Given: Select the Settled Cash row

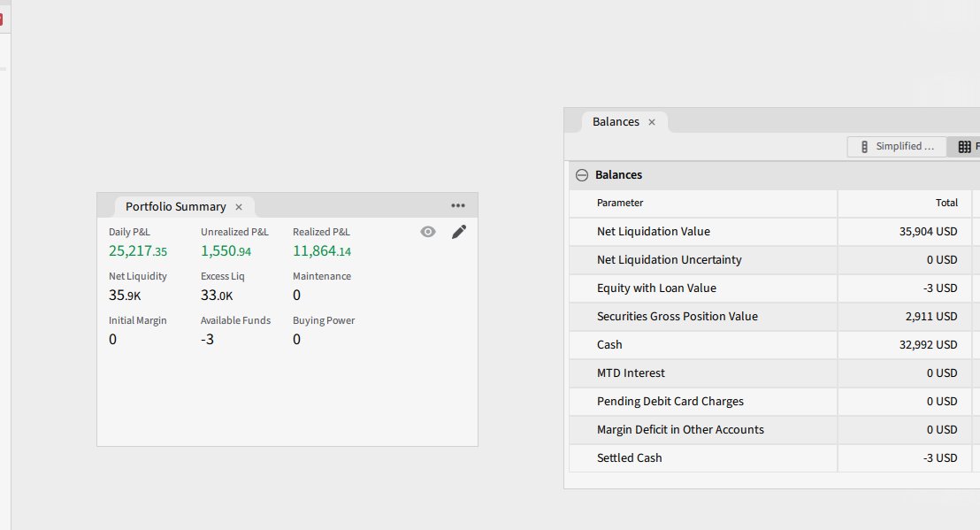Looking at the screenshot, I should (775, 458).
